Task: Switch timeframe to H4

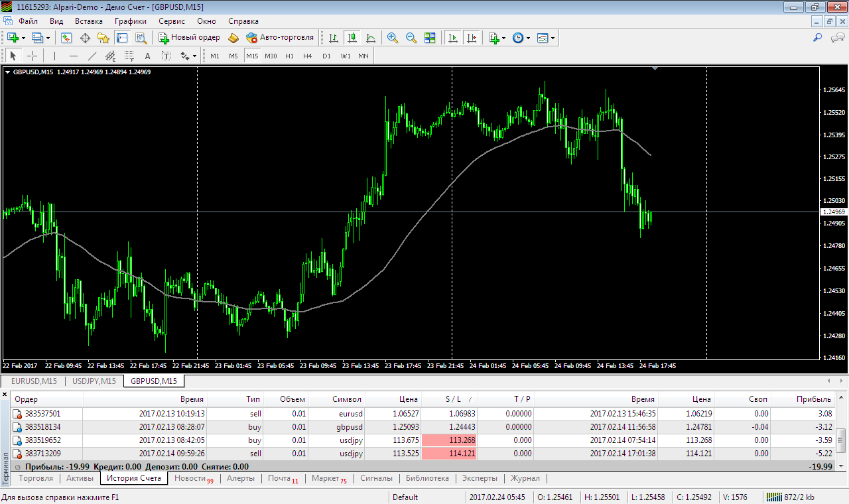Action: click(308, 56)
